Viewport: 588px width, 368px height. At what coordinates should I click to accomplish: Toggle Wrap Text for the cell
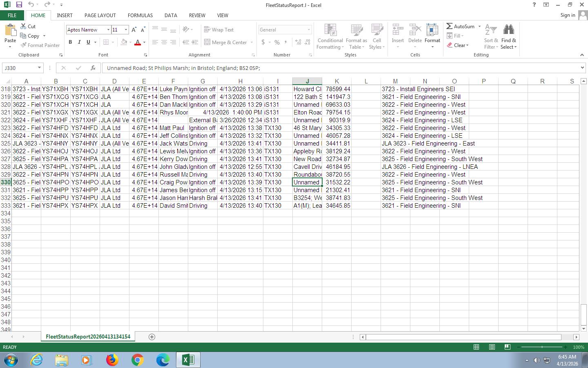(x=219, y=30)
